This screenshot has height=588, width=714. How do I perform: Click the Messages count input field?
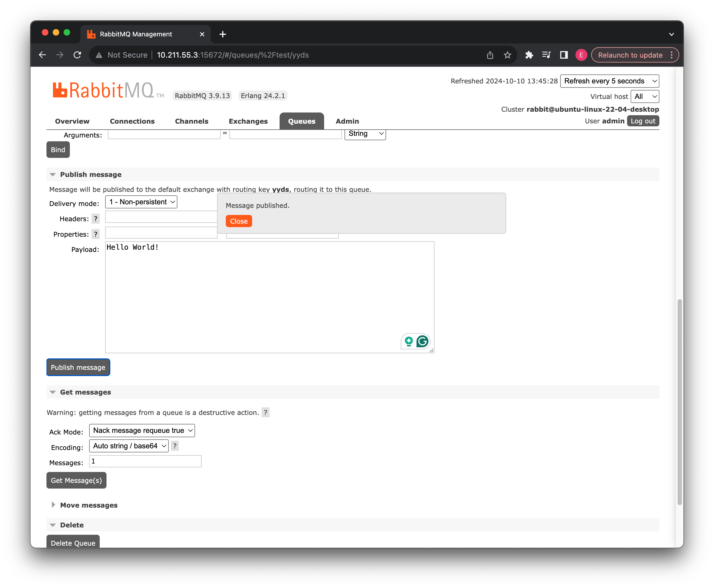145,461
